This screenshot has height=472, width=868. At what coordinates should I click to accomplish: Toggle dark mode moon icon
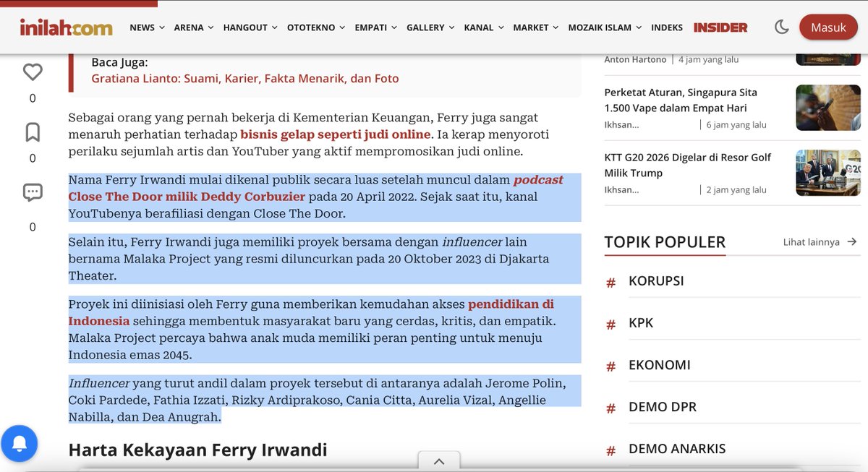(x=781, y=27)
